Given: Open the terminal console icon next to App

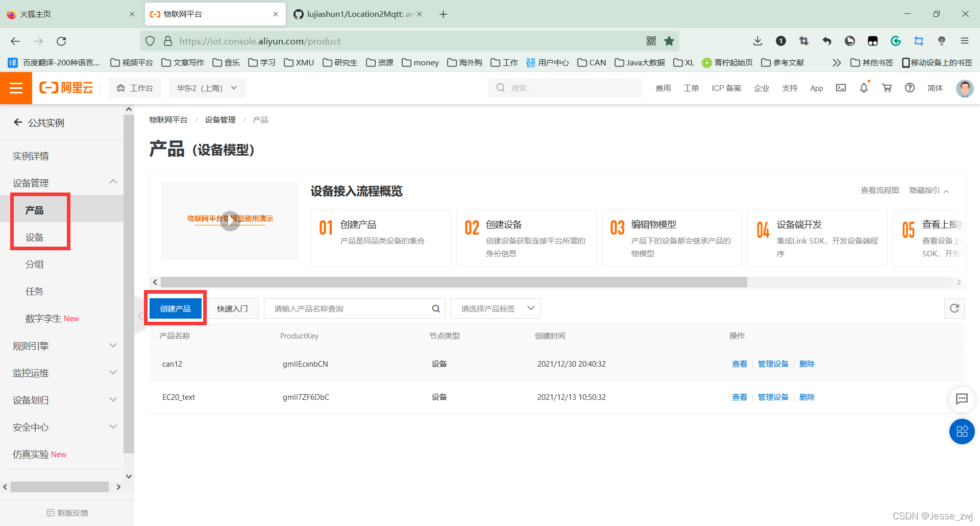Looking at the screenshot, I should point(841,88).
